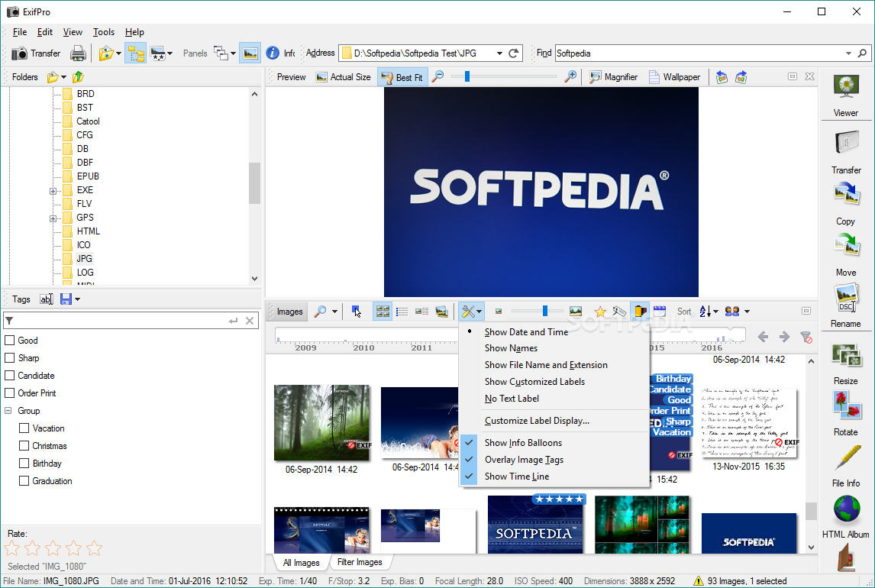Image resolution: width=875 pixels, height=588 pixels.
Task: Rotate preview image counter-clockwise
Action: coord(722,77)
